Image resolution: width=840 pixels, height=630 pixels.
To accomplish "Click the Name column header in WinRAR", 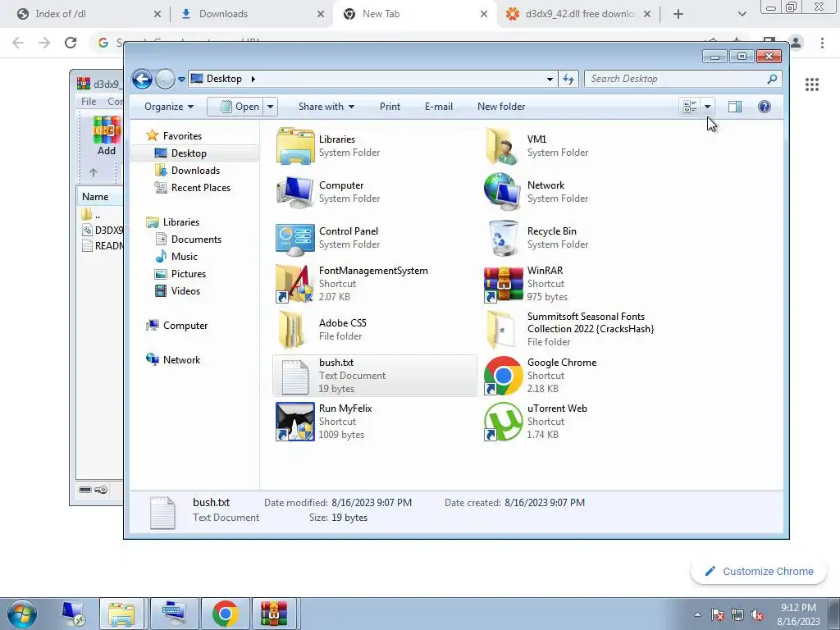I will coord(99,197).
